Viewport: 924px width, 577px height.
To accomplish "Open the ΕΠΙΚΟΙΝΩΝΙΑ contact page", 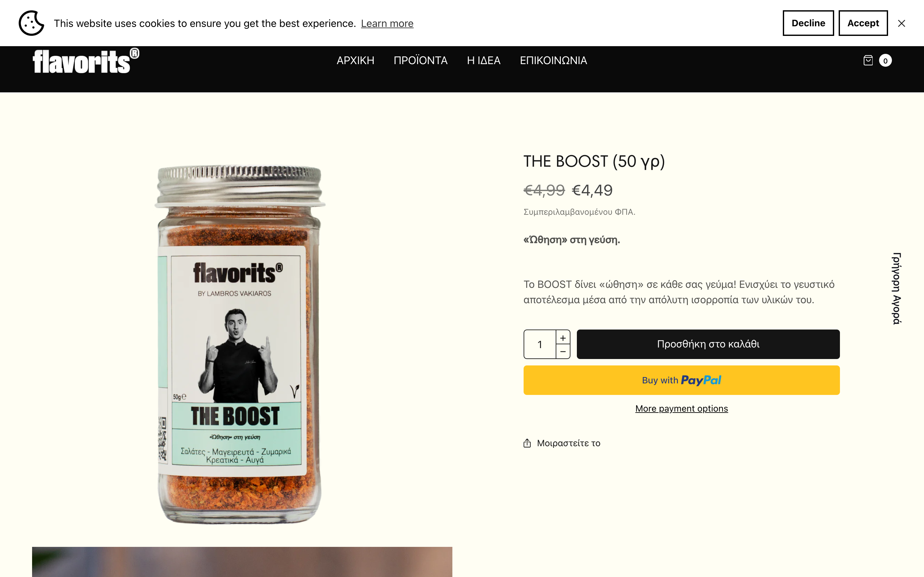I will [x=553, y=60].
